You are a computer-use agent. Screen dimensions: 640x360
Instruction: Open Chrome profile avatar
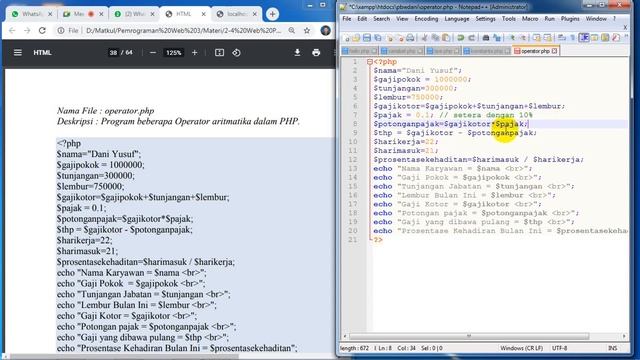325,31
